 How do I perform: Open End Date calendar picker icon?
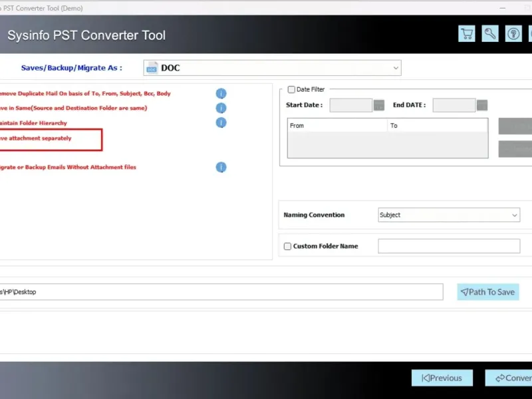click(x=482, y=105)
